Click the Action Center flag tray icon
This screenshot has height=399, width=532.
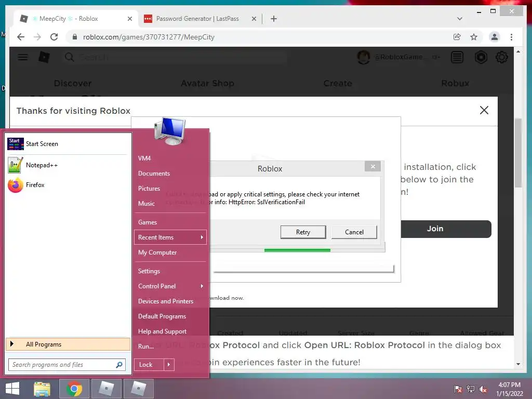(458, 389)
